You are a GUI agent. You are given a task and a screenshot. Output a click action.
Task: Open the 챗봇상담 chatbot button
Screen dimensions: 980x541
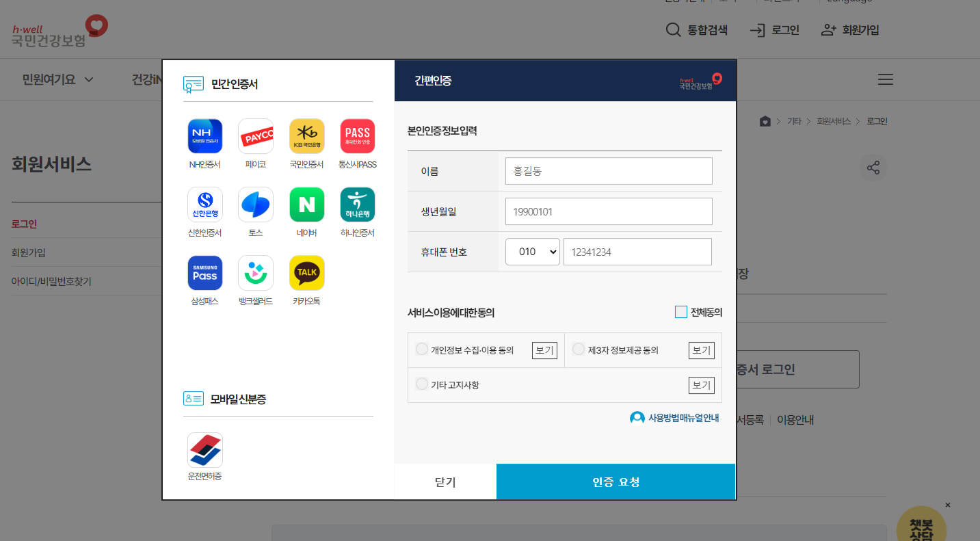921,525
